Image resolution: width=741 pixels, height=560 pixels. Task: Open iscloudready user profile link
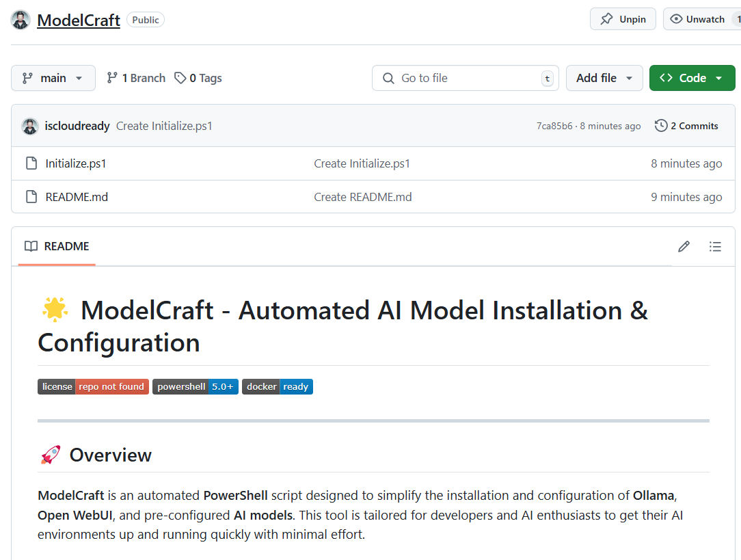77,126
